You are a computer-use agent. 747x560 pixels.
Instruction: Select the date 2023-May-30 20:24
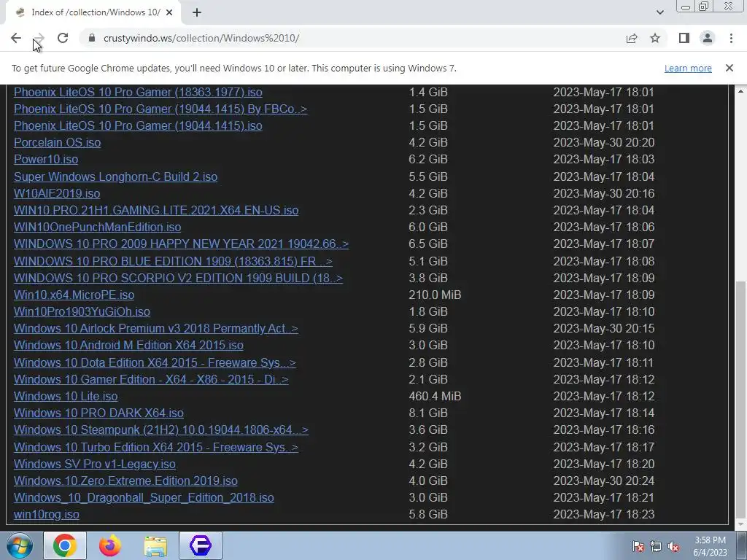point(604,481)
